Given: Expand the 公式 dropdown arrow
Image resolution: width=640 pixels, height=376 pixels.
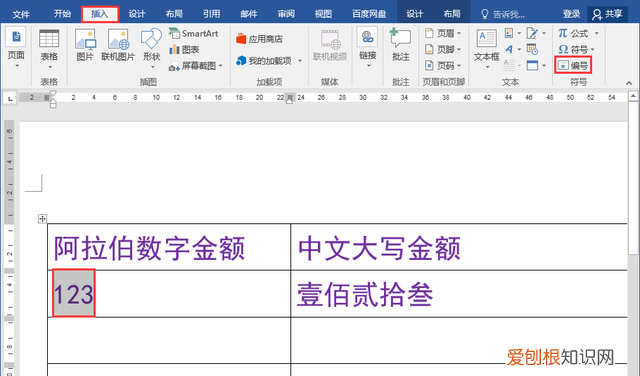Looking at the screenshot, I should click(x=596, y=33).
